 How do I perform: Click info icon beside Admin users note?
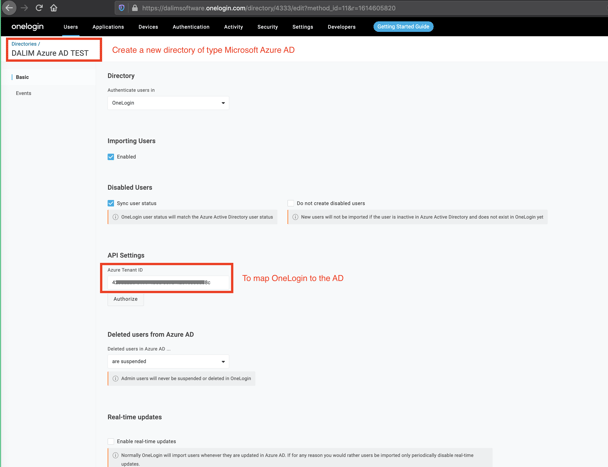click(115, 378)
